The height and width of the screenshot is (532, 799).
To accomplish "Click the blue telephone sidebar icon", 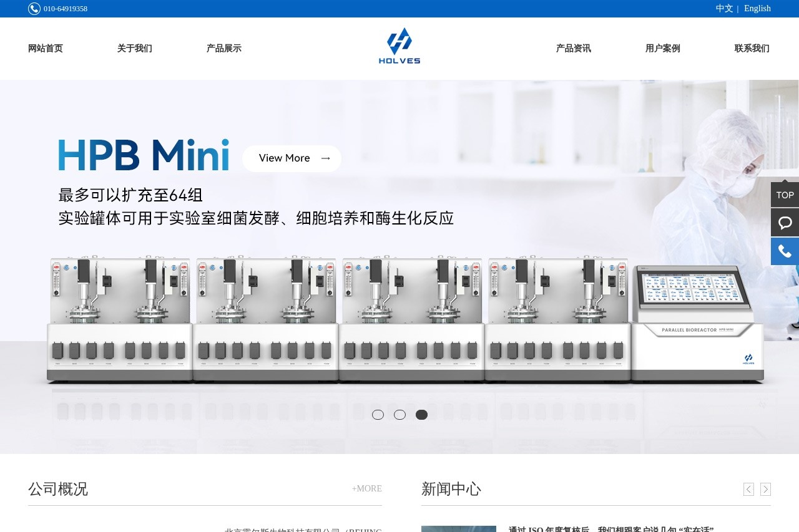I will [x=785, y=251].
